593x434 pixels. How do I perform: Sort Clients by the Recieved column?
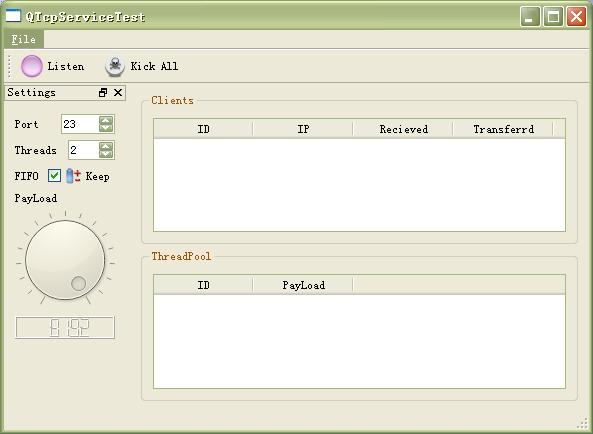(x=403, y=129)
